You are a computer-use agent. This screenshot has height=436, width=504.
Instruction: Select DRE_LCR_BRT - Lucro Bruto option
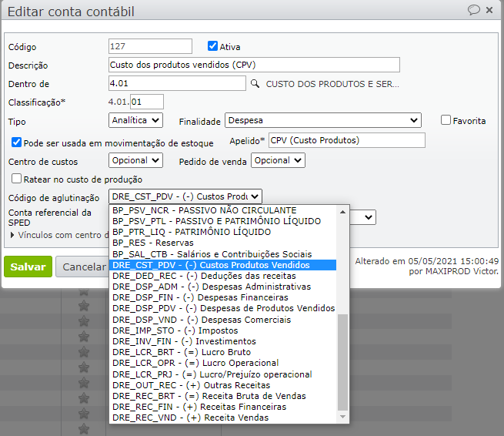[x=222, y=352]
